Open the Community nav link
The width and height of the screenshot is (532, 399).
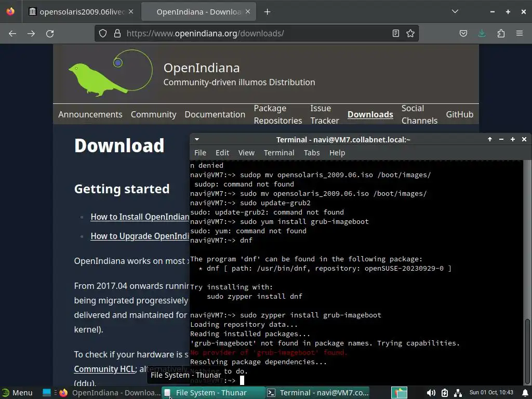[x=154, y=114]
